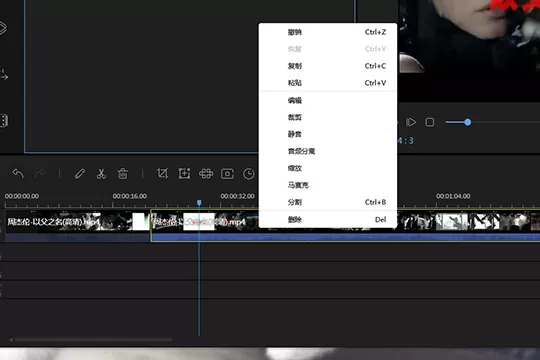Choose 粘贴 (Ctrl+V) in context menu

click(328, 83)
